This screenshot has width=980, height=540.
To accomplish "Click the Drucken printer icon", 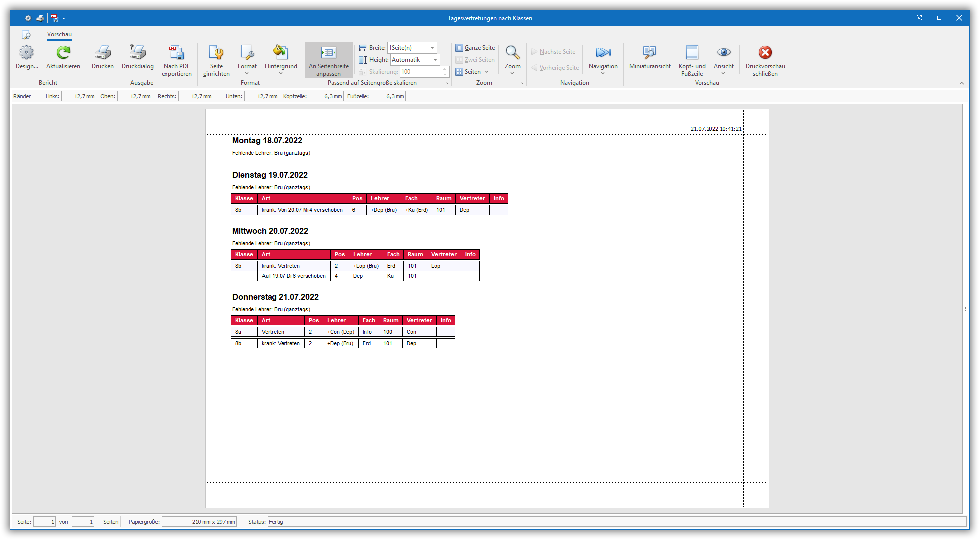I will click(103, 53).
